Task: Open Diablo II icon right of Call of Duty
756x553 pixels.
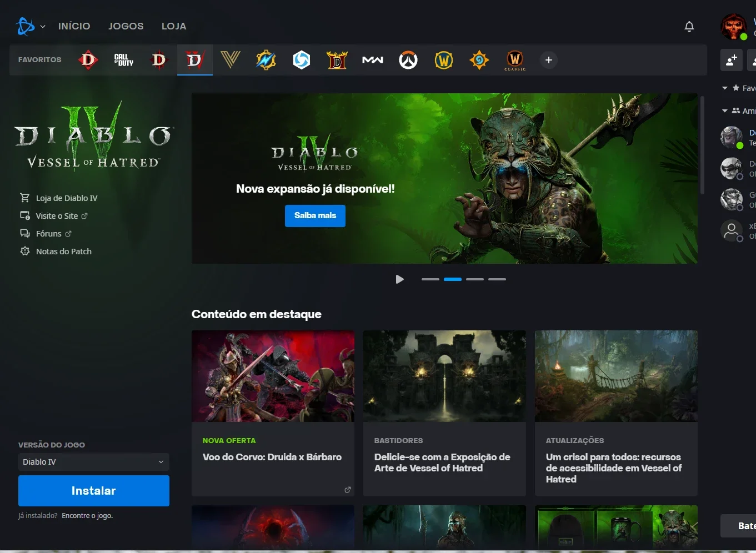Action: [159, 60]
